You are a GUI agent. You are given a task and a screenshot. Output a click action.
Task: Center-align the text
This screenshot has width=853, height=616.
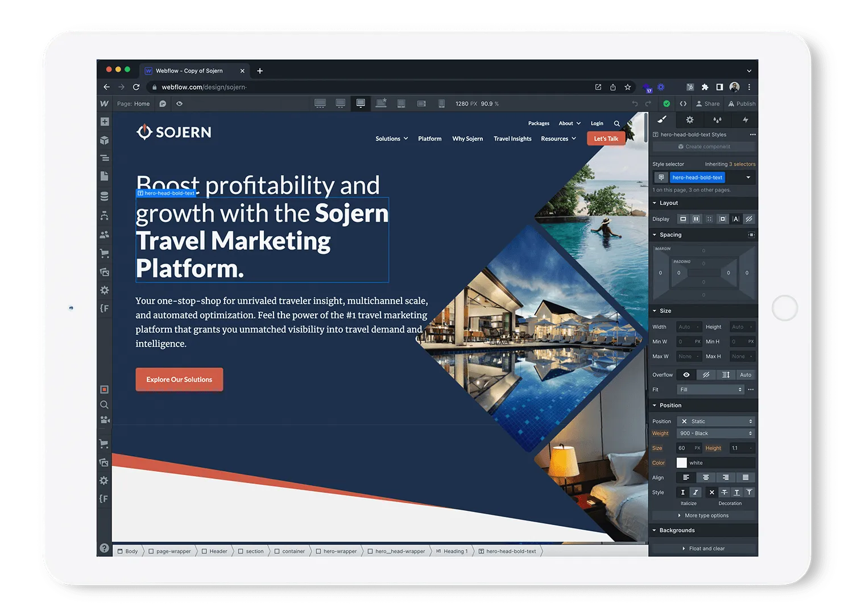pos(706,477)
